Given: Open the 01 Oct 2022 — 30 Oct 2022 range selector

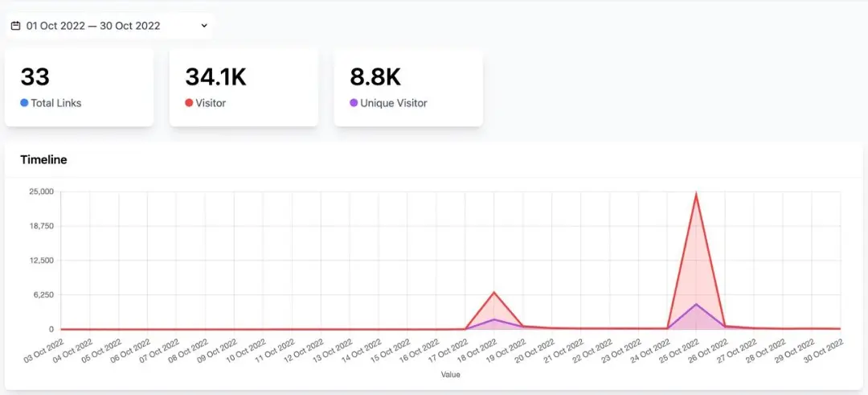Looking at the screenshot, I should [93, 26].
